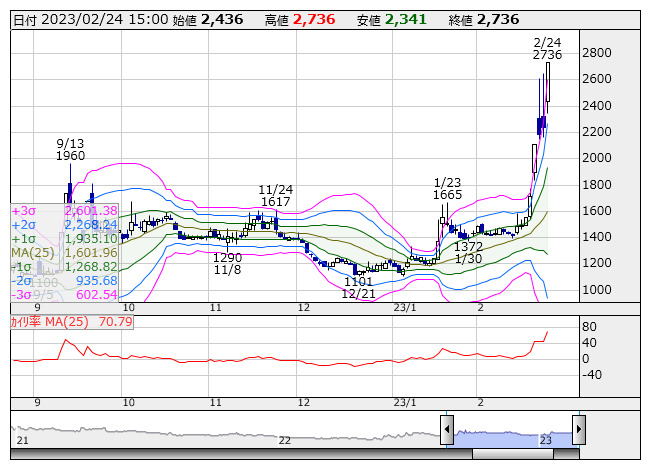Click the +1σ value 1,935.10

click(91, 239)
